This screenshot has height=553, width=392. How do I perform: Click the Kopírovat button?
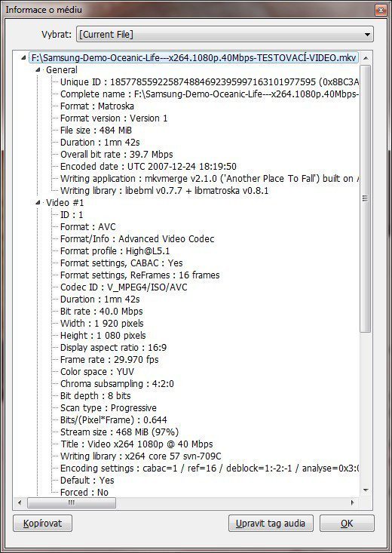pyautogui.click(x=43, y=523)
